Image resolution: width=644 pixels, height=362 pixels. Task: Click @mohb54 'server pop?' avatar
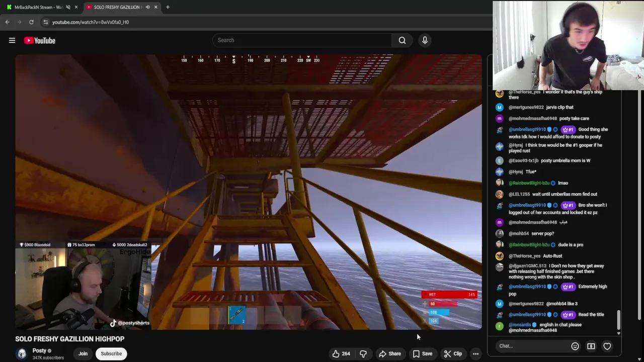499,233
